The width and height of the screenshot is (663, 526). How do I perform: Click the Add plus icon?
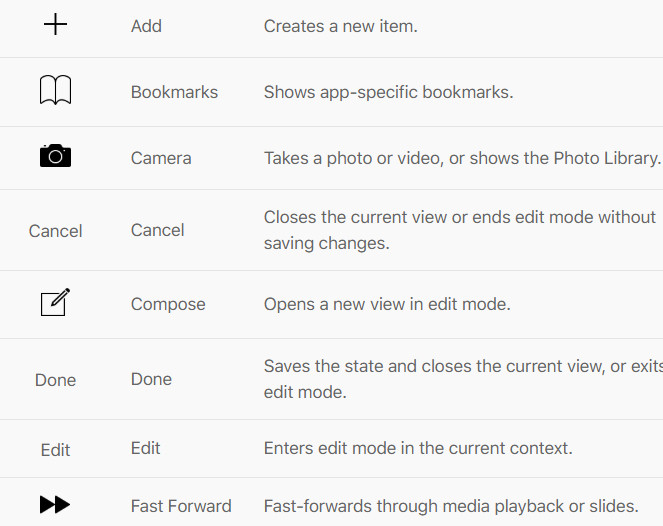(56, 25)
